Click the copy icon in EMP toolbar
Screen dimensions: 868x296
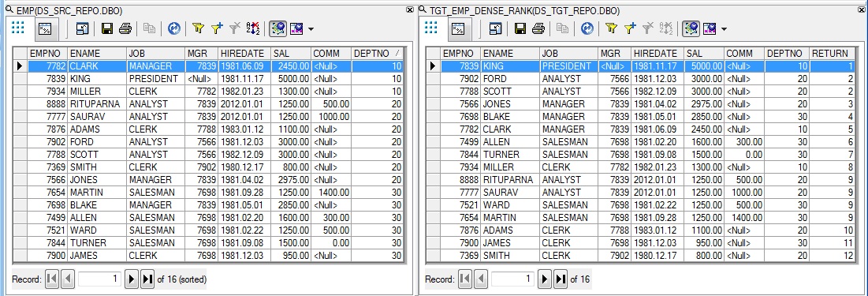click(150, 29)
